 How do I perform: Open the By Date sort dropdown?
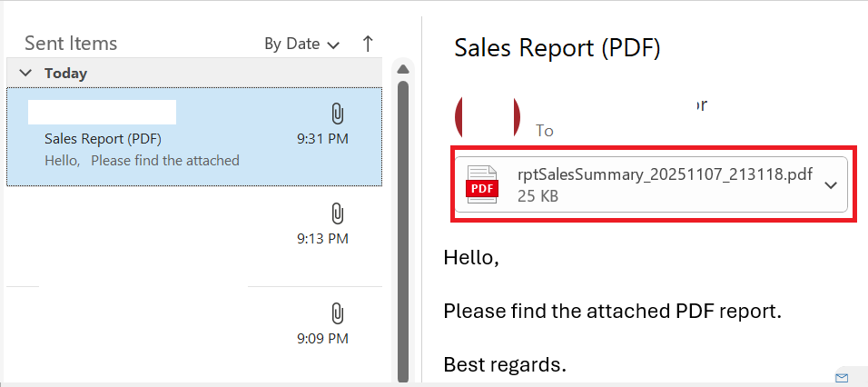[x=301, y=44]
